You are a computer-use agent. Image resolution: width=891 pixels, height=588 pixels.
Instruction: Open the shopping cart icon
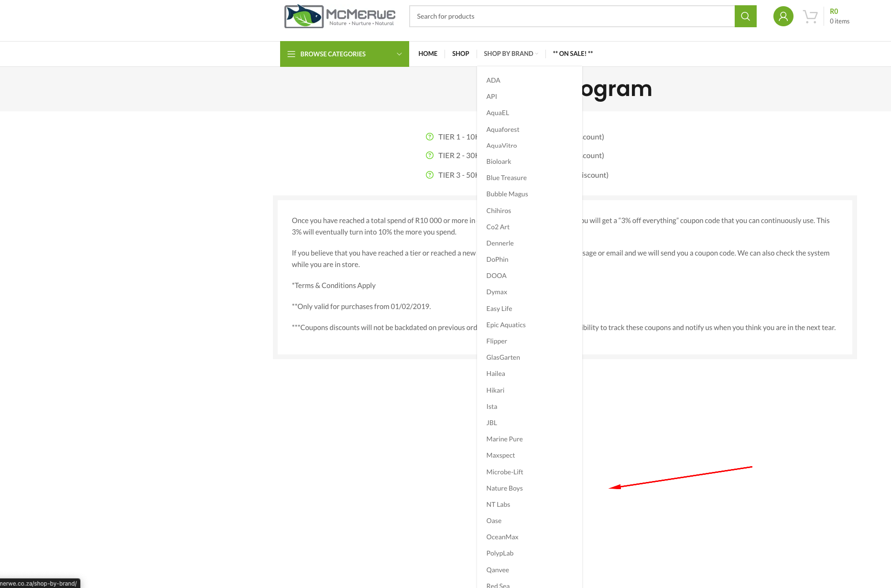810,17
